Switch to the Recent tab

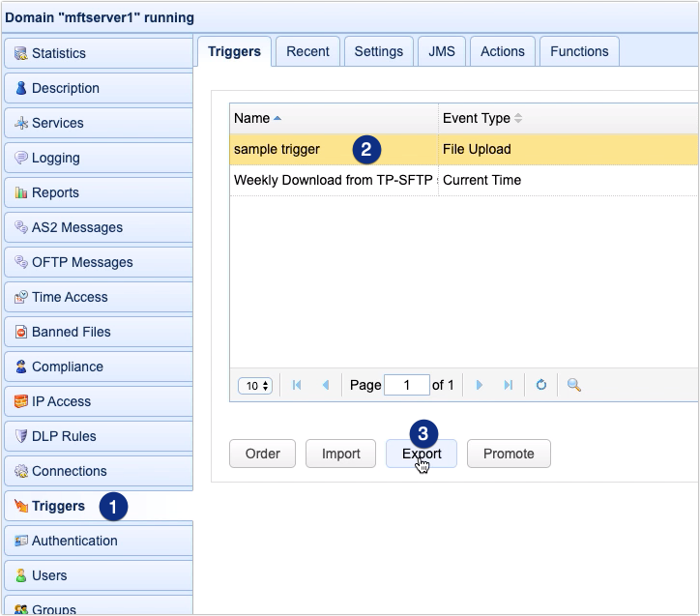click(307, 51)
